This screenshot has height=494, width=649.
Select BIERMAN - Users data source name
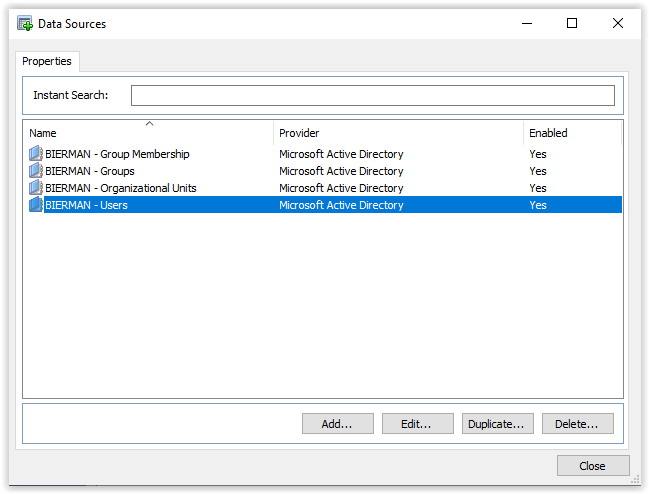tap(86, 205)
